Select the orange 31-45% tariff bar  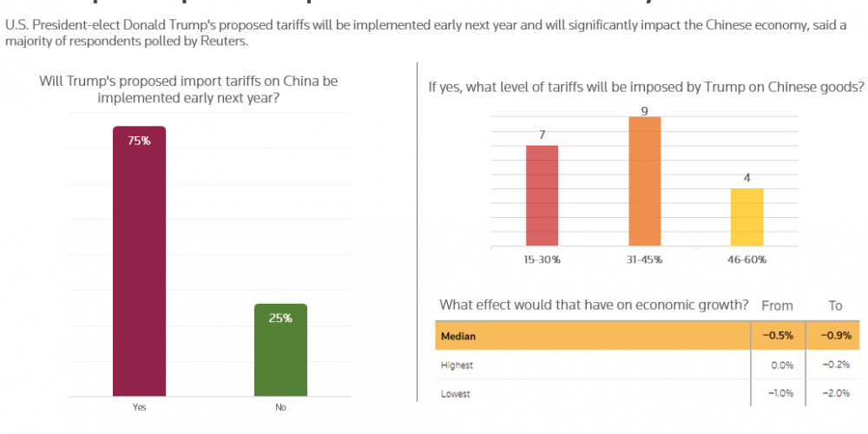(645, 181)
